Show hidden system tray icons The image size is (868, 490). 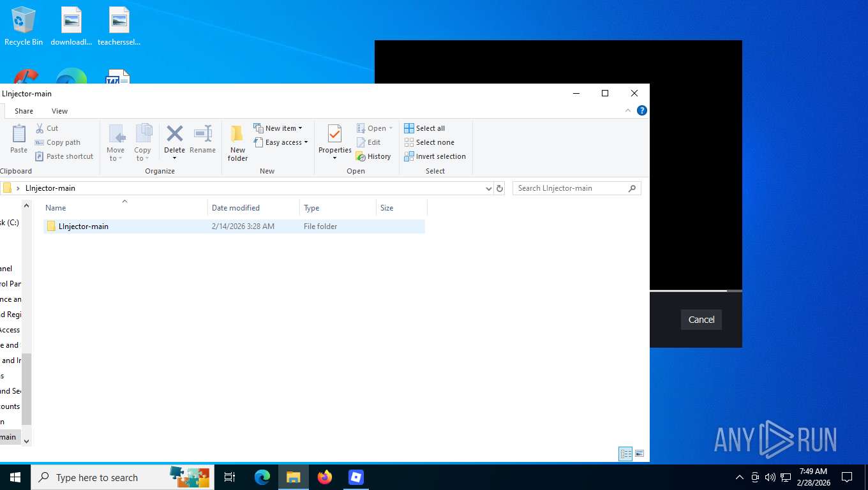[740, 477]
